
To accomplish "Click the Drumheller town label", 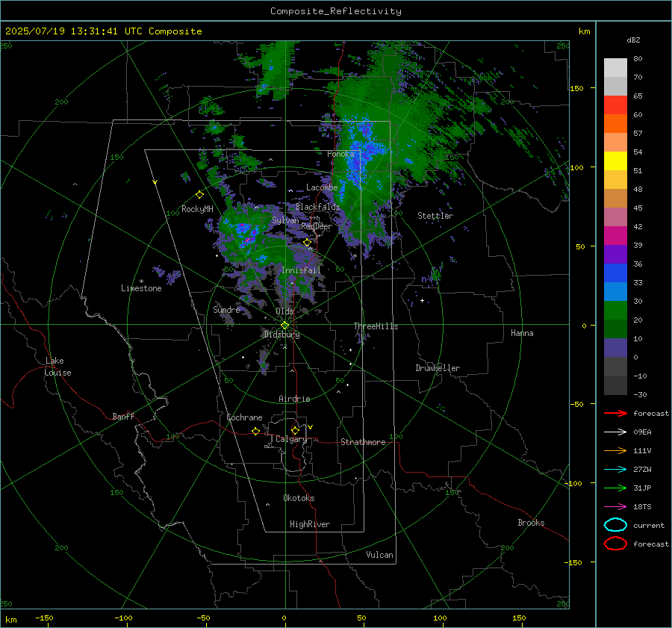I will 438,368.
